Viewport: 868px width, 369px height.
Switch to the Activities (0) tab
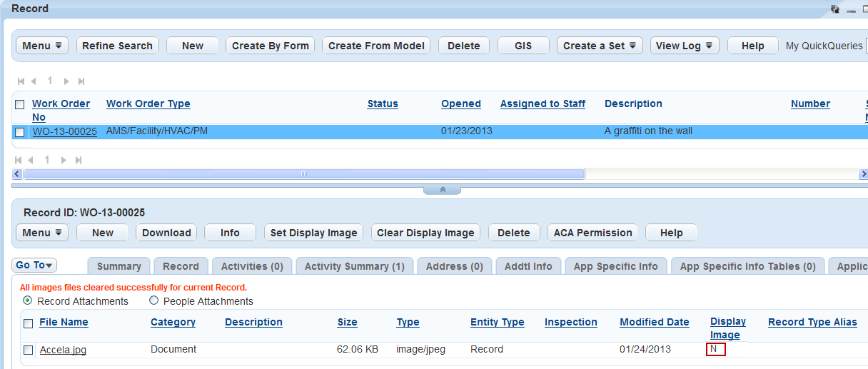click(252, 266)
